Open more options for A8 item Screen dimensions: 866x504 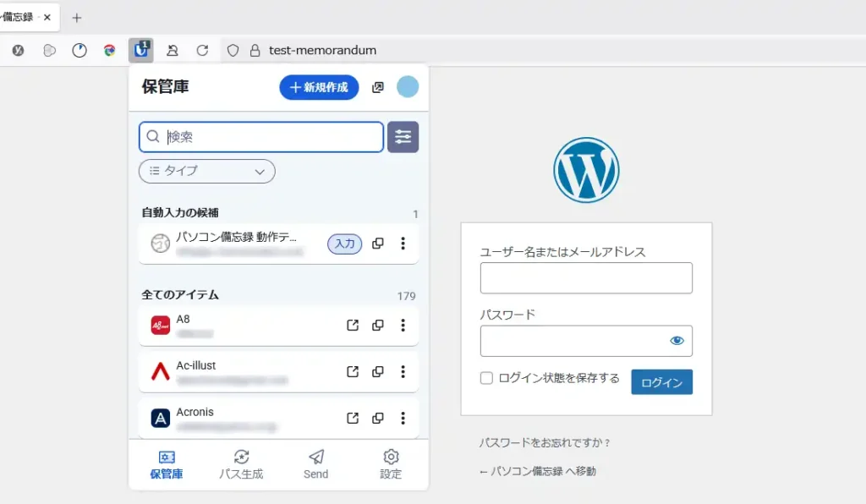pyautogui.click(x=403, y=325)
